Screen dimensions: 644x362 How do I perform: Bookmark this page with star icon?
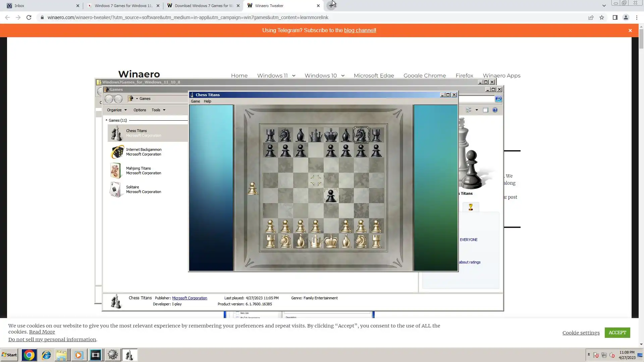(x=602, y=17)
